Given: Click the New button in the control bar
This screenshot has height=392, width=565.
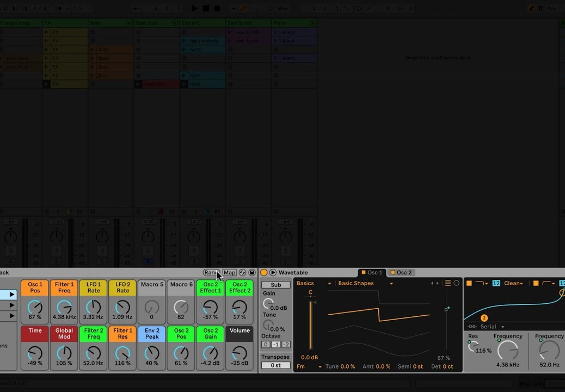Looking at the screenshot, I should click(282, 8).
